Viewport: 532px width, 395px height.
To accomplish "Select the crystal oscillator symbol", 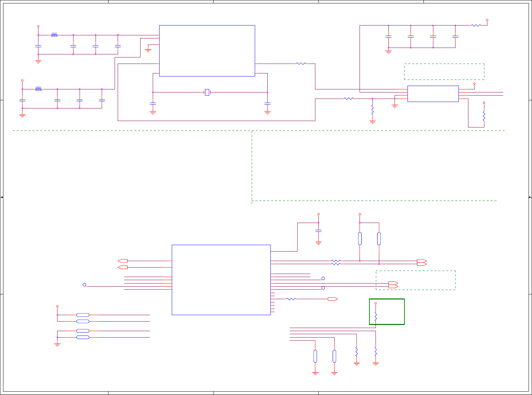I will click(x=207, y=92).
